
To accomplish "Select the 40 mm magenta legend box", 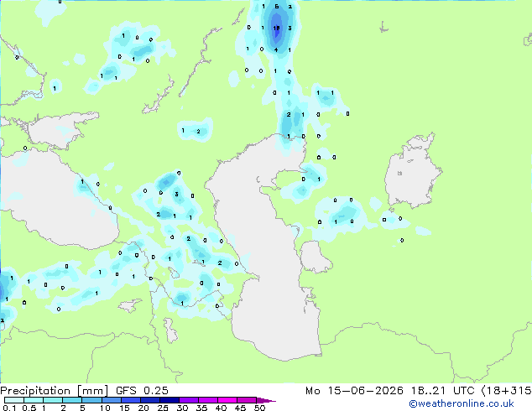I will [x=227, y=400].
